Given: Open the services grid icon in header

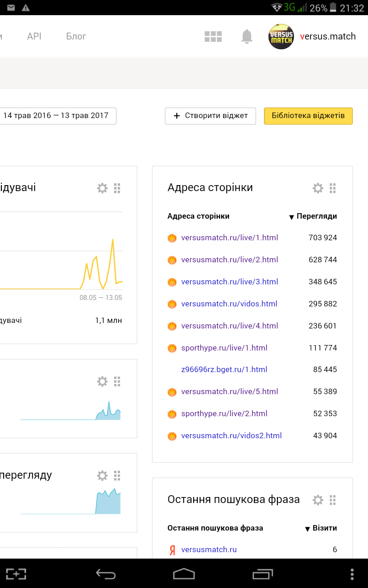Looking at the screenshot, I should [x=213, y=37].
